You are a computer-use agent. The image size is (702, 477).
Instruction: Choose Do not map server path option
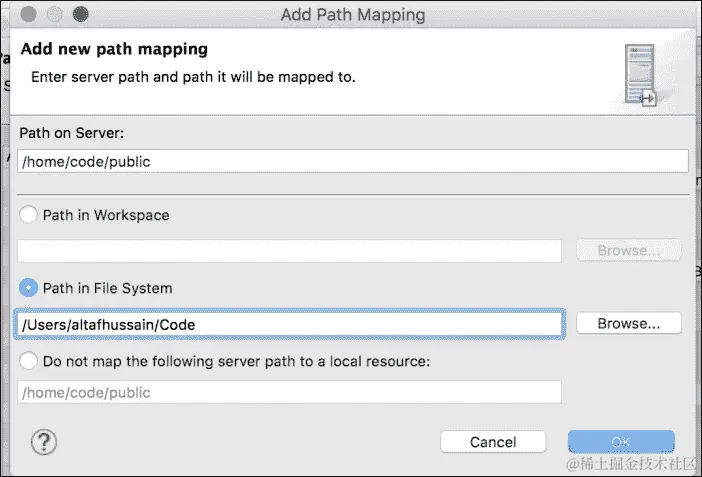[28, 361]
